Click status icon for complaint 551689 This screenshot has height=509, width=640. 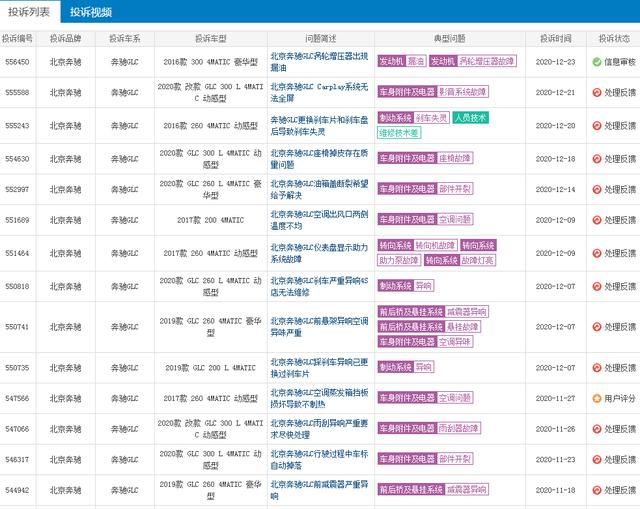(x=597, y=220)
